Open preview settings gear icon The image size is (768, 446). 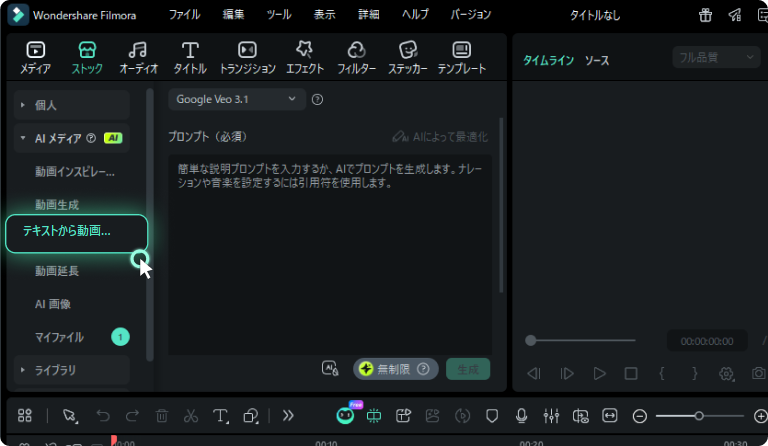(x=726, y=374)
